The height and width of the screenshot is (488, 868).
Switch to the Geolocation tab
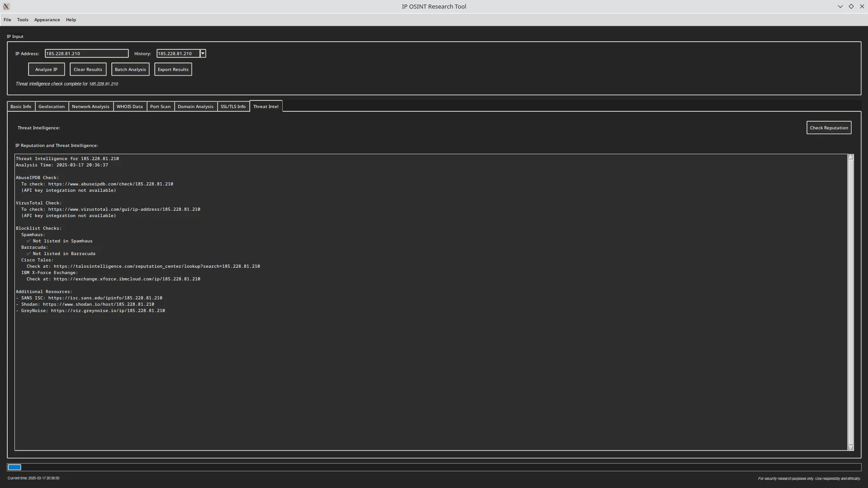(52, 107)
